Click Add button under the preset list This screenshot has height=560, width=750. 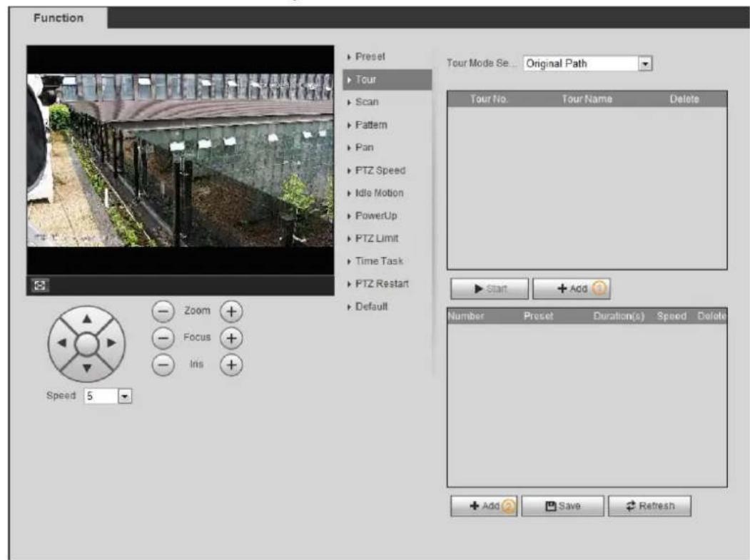click(x=484, y=506)
